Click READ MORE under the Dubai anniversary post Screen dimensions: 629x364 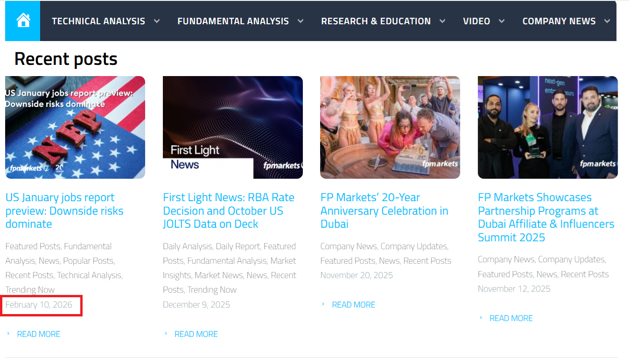tap(354, 305)
